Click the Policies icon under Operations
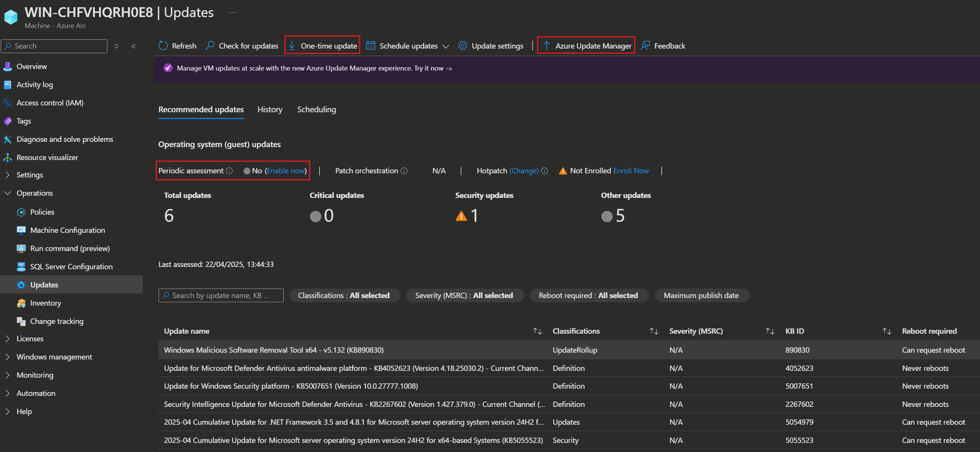The height and width of the screenshot is (452, 980). tap(21, 212)
